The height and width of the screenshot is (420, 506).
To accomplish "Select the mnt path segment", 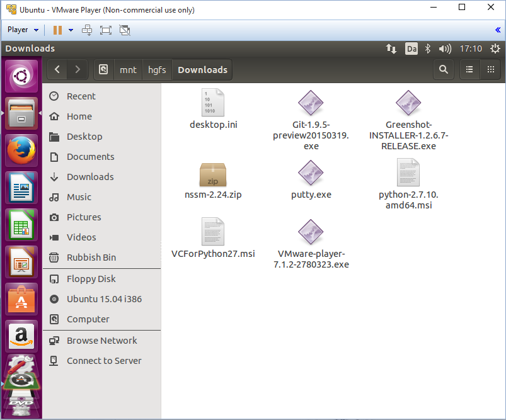I will tap(128, 70).
